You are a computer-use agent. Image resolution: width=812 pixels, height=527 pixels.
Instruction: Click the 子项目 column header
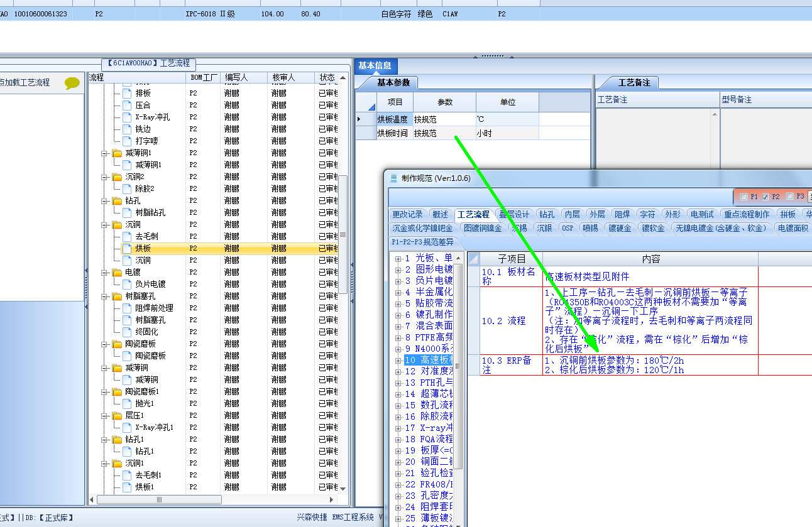click(x=511, y=259)
